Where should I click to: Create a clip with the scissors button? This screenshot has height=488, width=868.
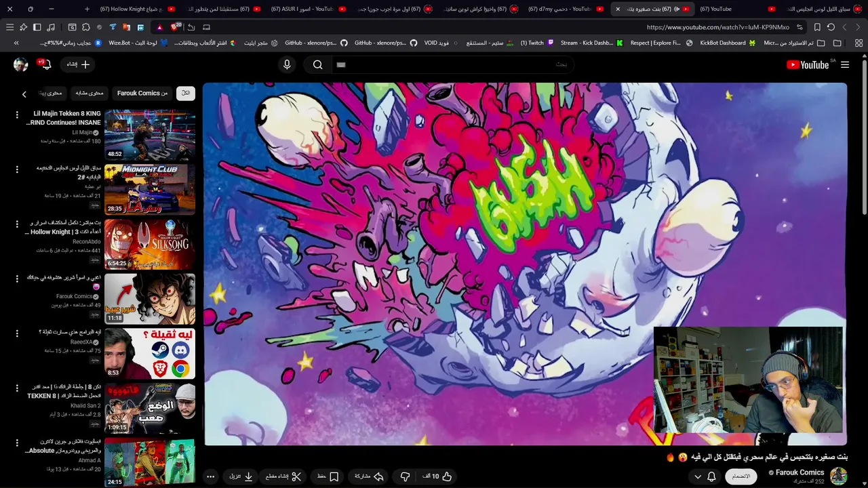click(283, 476)
